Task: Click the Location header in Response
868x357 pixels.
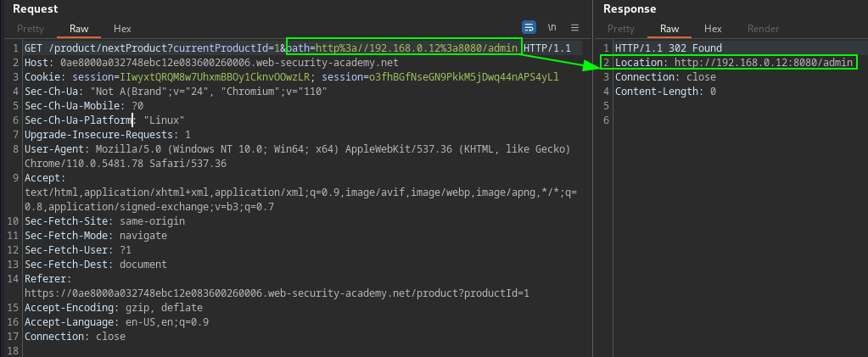Action: coord(733,62)
